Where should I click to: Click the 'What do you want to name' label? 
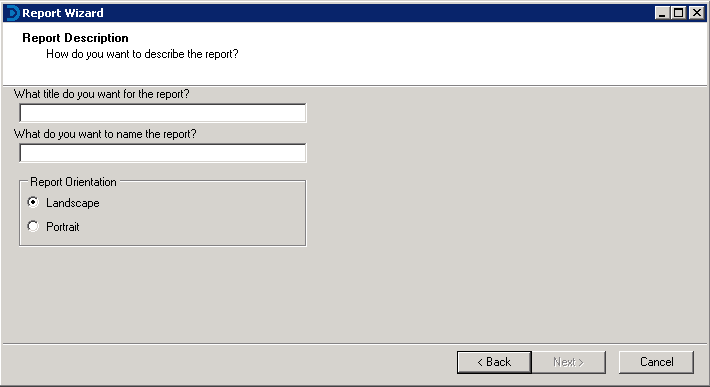pyautogui.click(x=105, y=134)
